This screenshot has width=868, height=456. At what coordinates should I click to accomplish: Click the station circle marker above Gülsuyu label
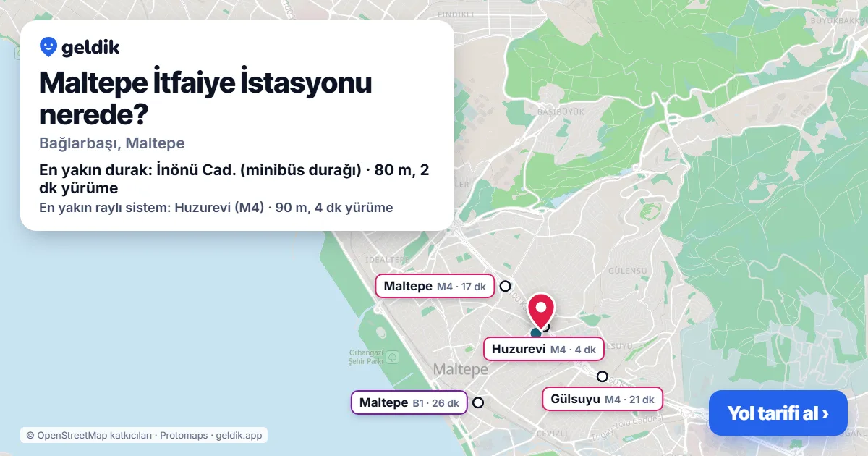(x=602, y=376)
